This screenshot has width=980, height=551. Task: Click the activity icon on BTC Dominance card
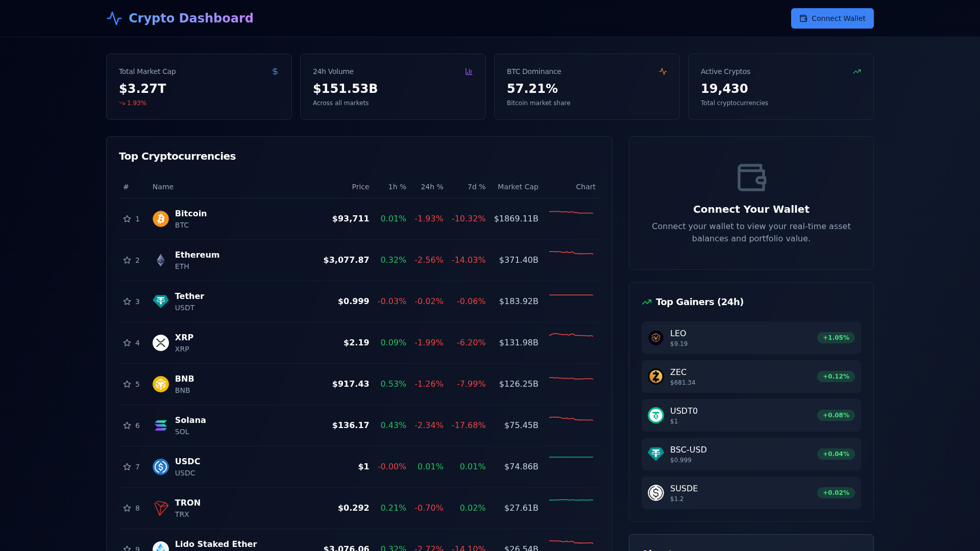663,71
